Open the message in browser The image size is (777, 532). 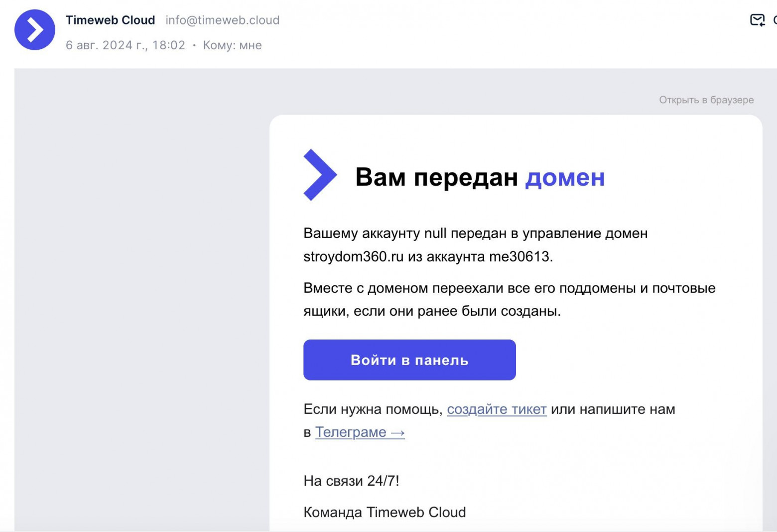pyautogui.click(x=706, y=100)
